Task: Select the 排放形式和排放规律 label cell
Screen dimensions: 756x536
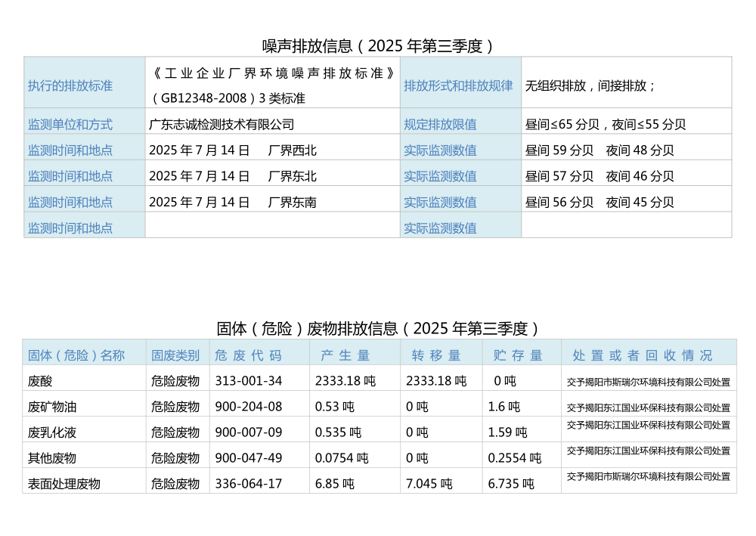Action: 458,85
